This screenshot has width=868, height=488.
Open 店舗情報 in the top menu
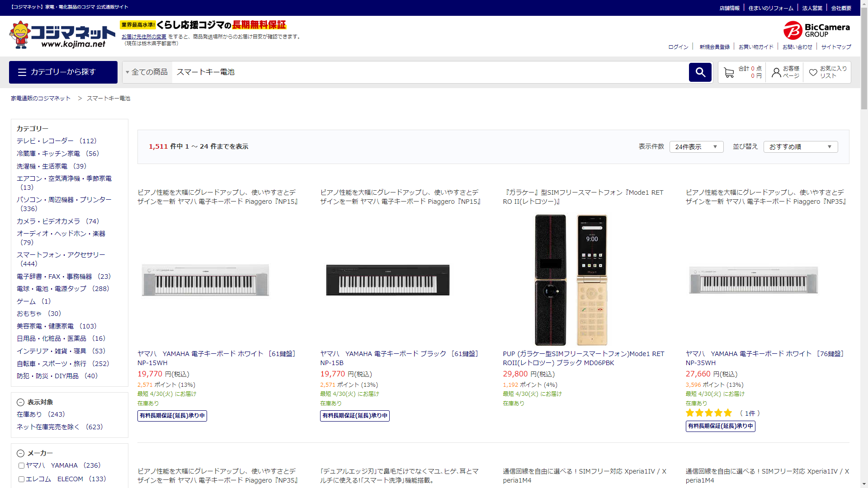point(729,8)
